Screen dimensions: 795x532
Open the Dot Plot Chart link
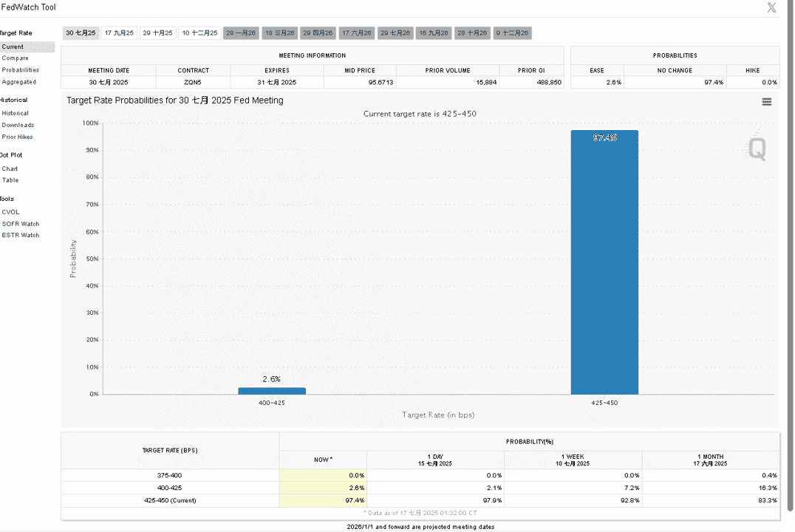pyautogui.click(x=10, y=169)
